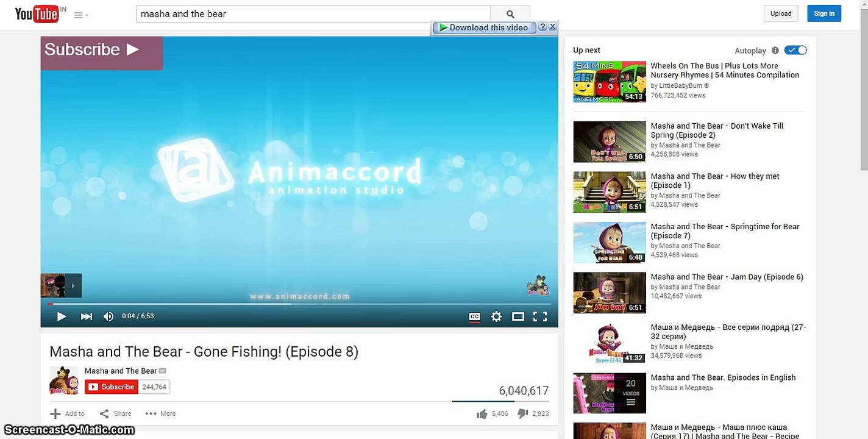Open 'Springtime for Bear (Episode 7)' thumbnail
Viewport: 868px width, 439px height.
pos(610,242)
